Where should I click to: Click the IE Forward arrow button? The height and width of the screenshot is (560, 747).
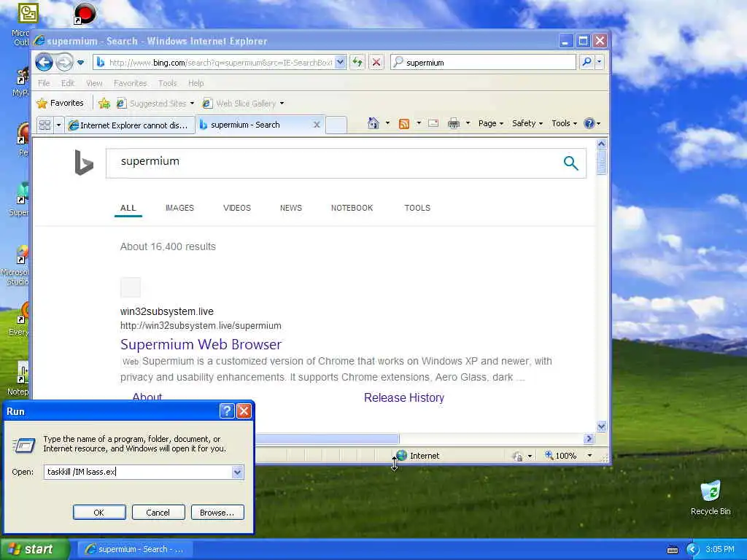pyautogui.click(x=64, y=62)
